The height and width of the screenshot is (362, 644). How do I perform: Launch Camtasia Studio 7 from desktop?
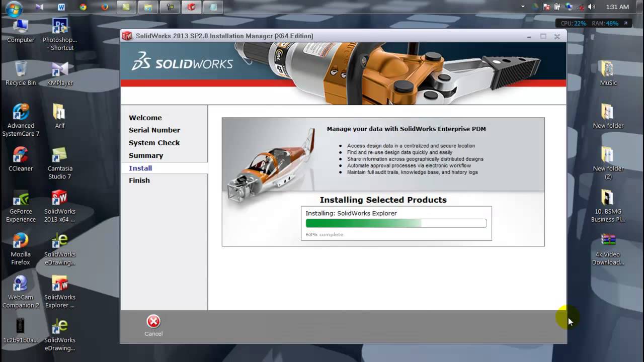coord(60,163)
